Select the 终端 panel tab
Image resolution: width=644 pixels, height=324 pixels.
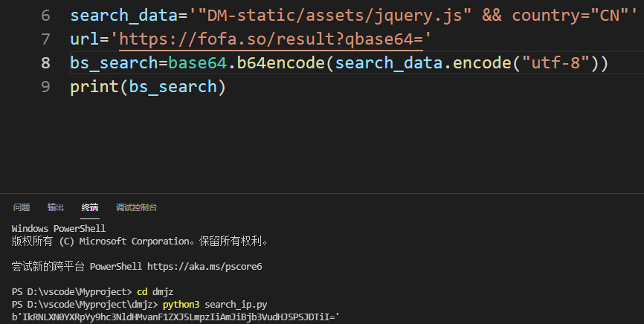[89, 207]
